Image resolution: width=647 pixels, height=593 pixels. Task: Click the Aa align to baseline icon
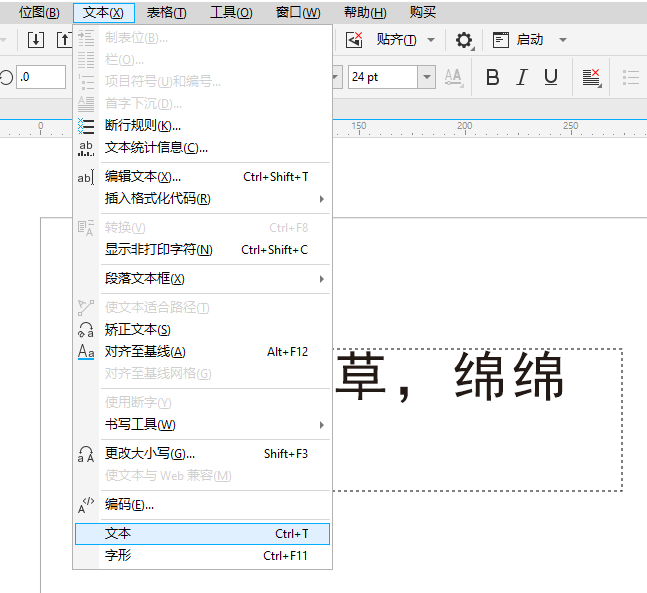(86, 352)
